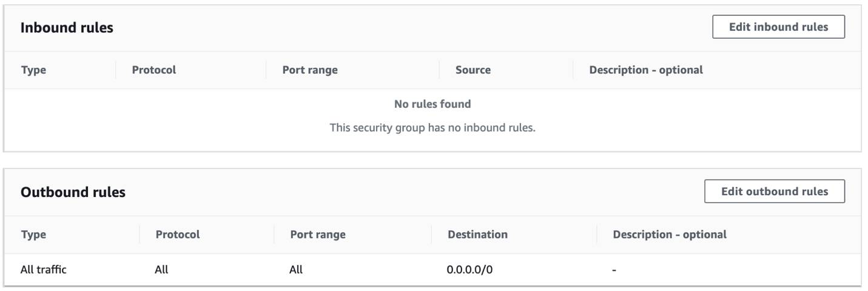Click the All value under outbound Protocol
The width and height of the screenshot is (868, 291).
click(161, 270)
